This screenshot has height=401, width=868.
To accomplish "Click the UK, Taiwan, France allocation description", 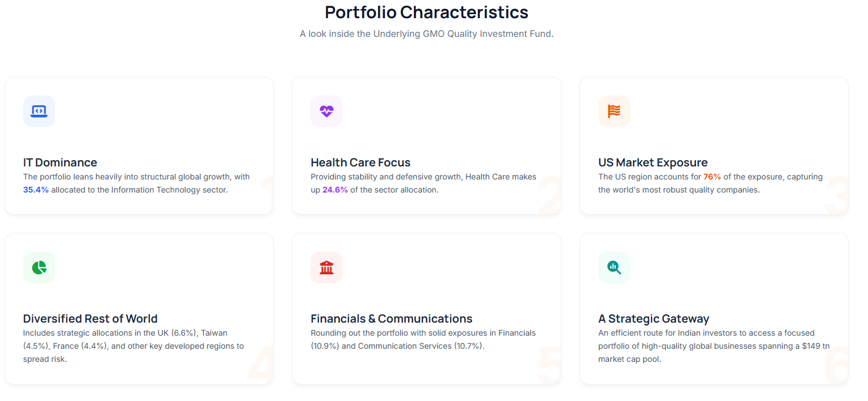I will 133,346.
